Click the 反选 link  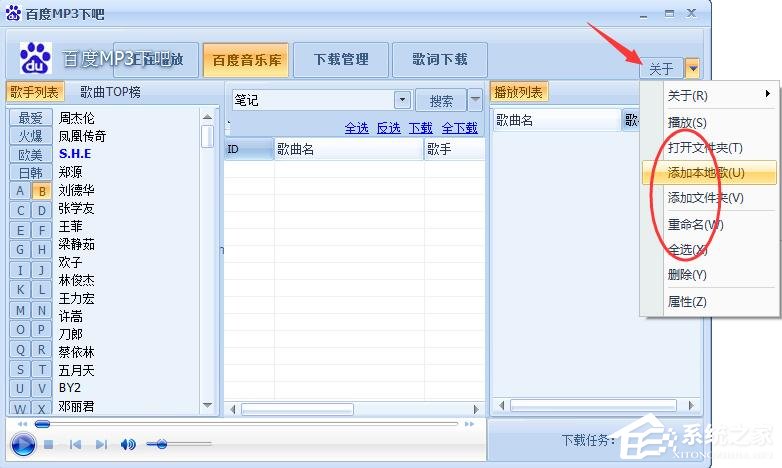[x=389, y=128]
